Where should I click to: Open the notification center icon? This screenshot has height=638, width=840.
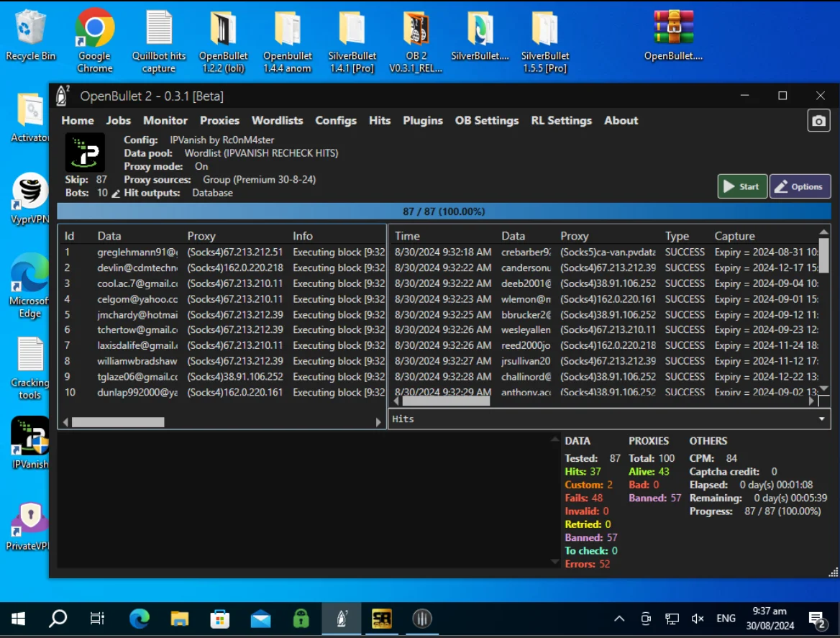[x=818, y=620]
